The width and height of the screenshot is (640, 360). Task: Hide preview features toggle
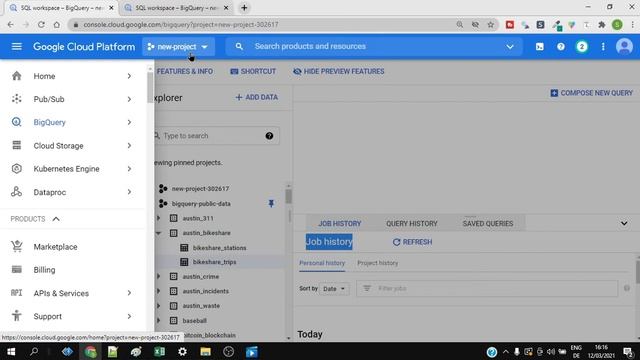[x=338, y=71]
